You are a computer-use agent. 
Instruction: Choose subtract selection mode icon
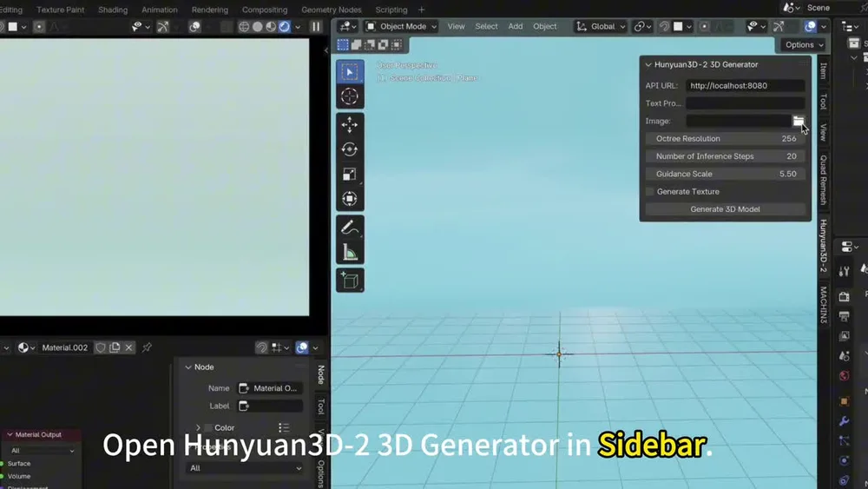click(369, 44)
